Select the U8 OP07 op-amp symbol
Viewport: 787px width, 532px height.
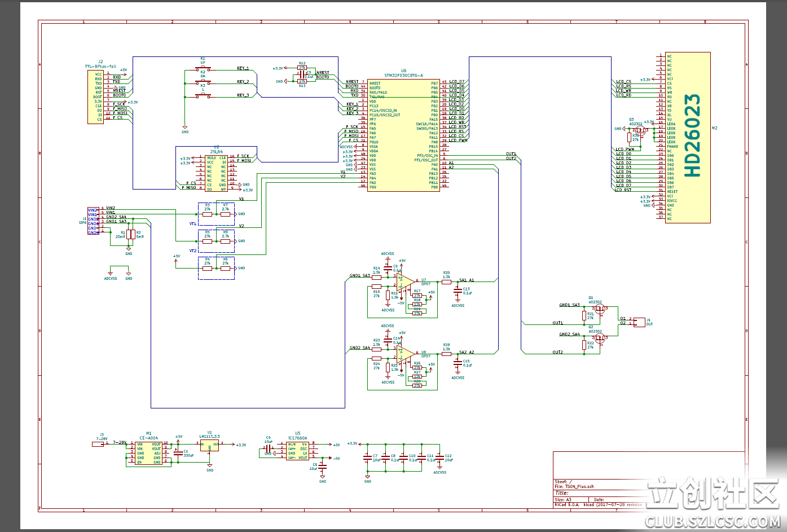click(405, 354)
